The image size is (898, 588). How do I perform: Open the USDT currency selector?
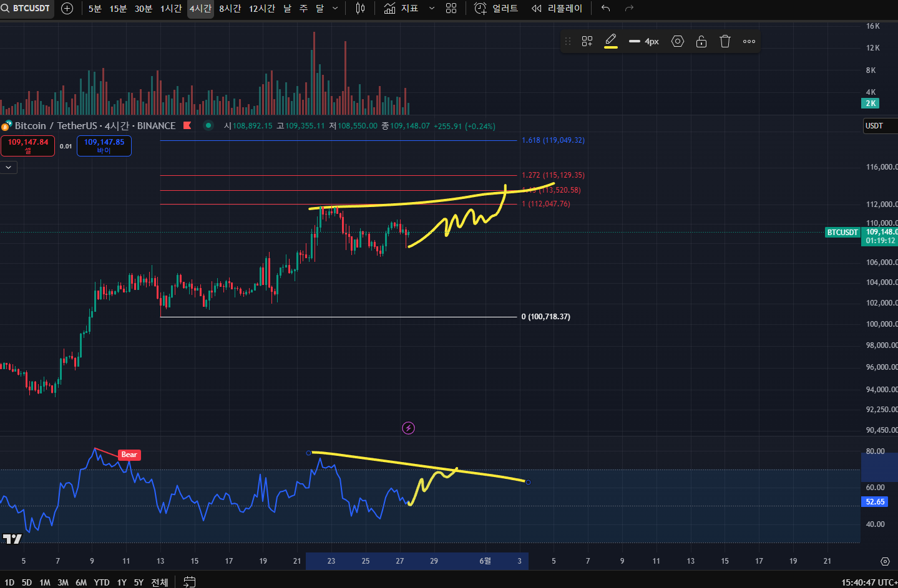880,125
